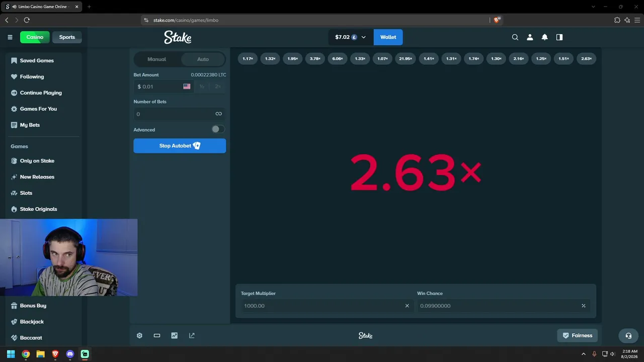Image resolution: width=644 pixels, height=362 pixels.
Task: Open taskbar volume control
Action: (x=612, y=354)
